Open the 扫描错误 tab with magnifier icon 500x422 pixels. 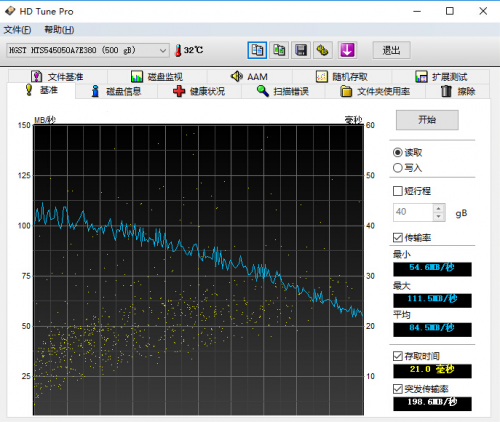tap(283, 91)
